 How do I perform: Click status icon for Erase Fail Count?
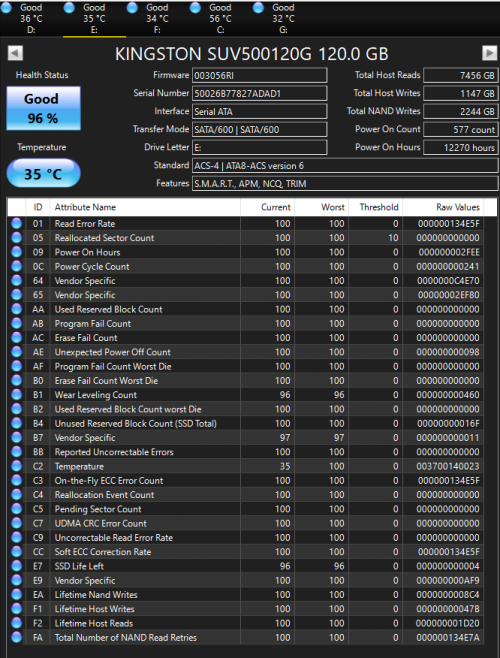click(16, 338)
